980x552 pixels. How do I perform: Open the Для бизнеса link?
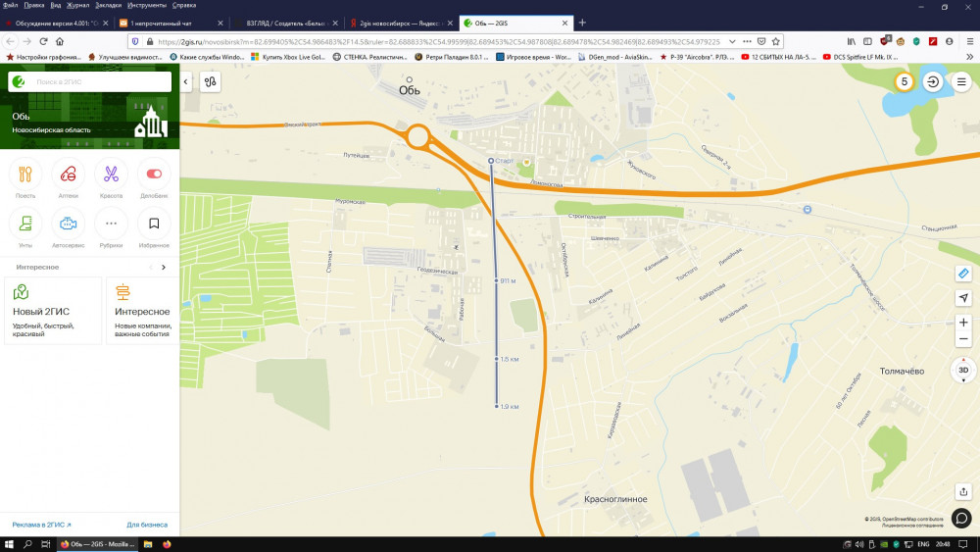tap(147, 526)
